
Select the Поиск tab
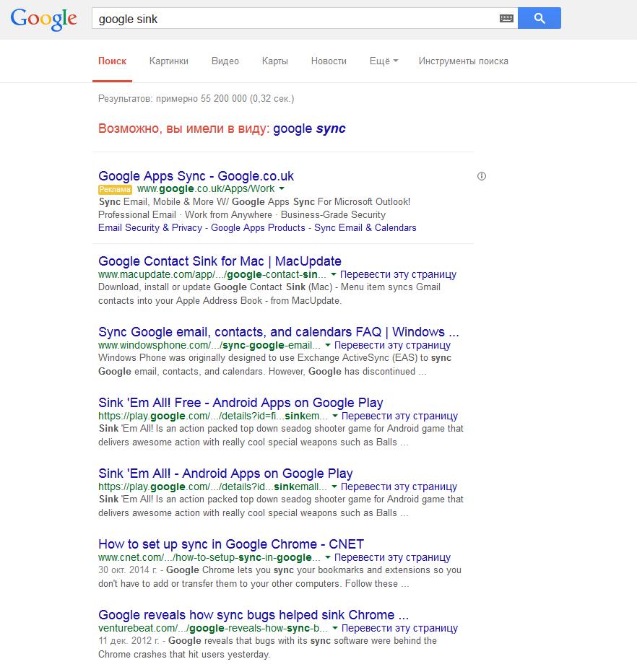tap(113, 61)
